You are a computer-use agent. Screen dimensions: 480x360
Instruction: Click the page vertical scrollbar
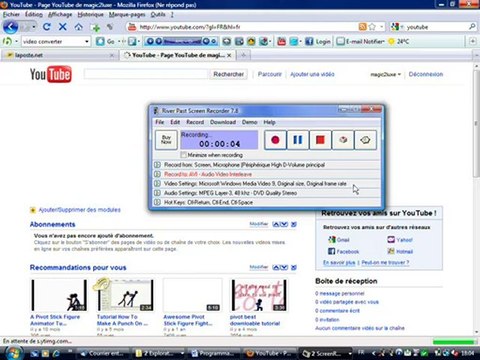pos(477,123)
